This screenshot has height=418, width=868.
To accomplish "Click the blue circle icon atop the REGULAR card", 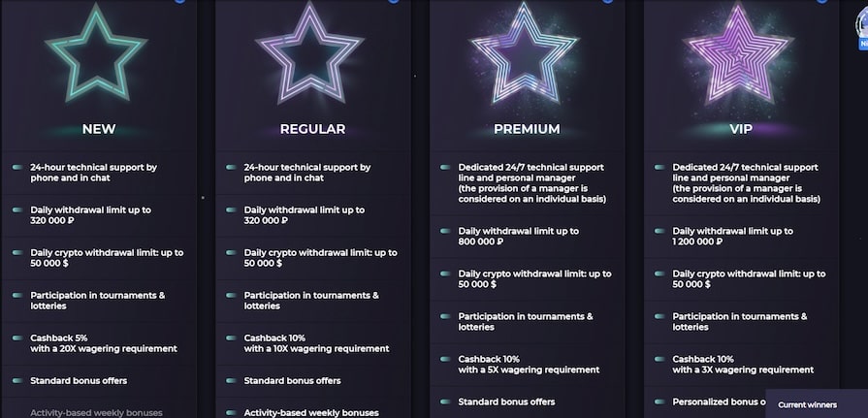I will pyautogui.click(x=394, y=1).
